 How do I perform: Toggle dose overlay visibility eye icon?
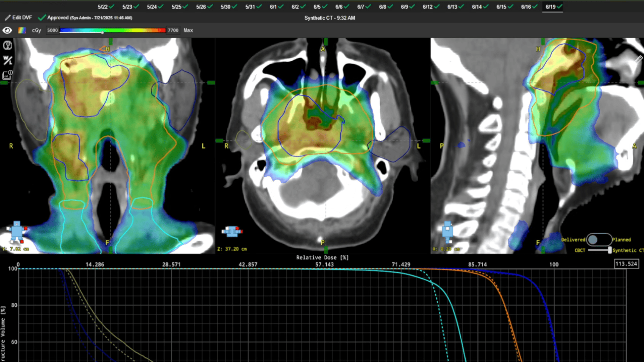(7, 31)
